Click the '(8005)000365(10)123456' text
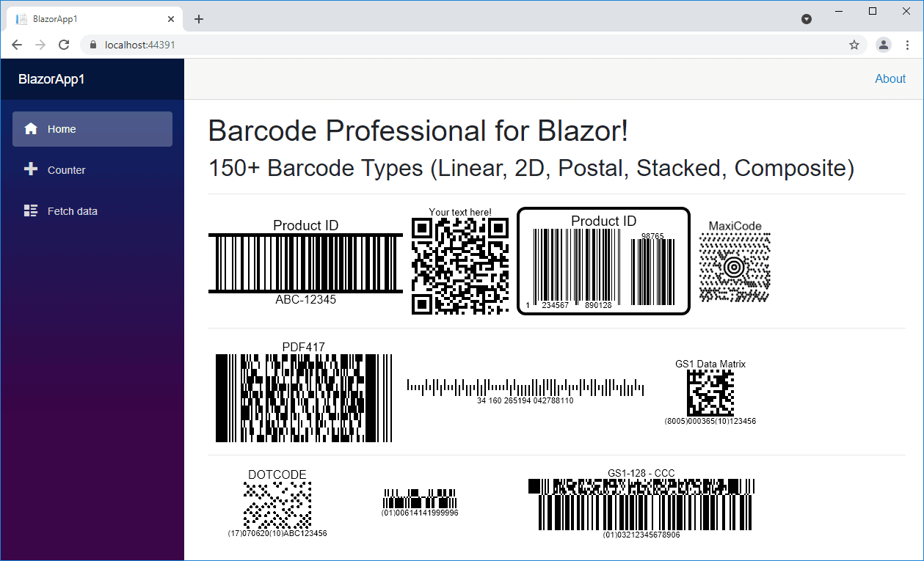The image size is (924, 561). click(710, 422)
